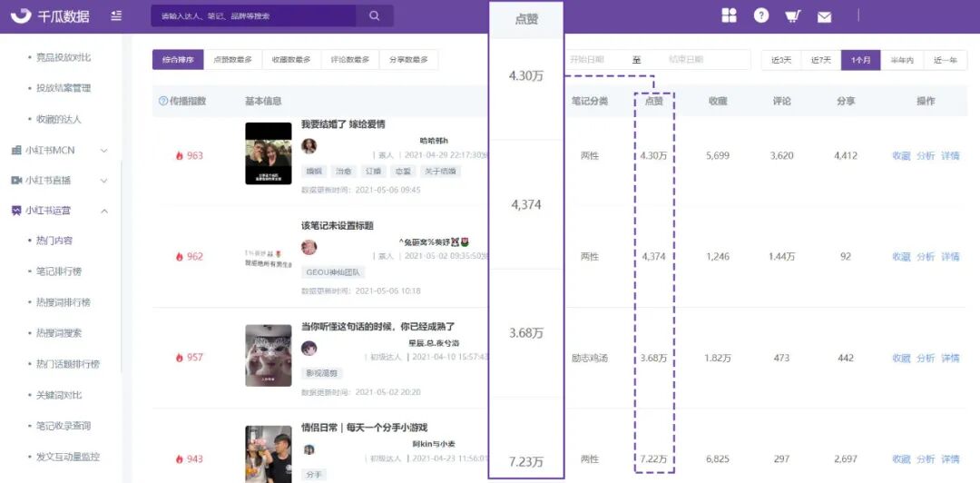Click the flame icon beside 963
980x483 pixels.
click(x=180, y=156)
